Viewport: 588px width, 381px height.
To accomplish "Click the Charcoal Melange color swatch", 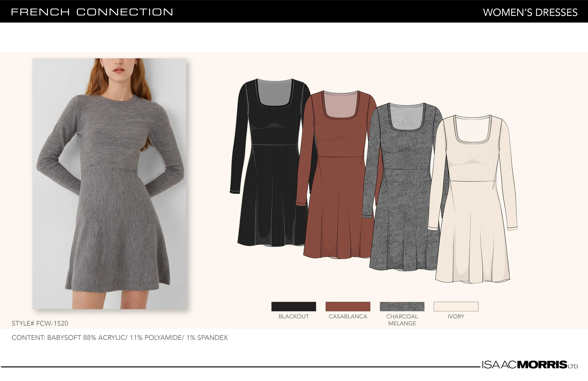I will tap(402, 306).
